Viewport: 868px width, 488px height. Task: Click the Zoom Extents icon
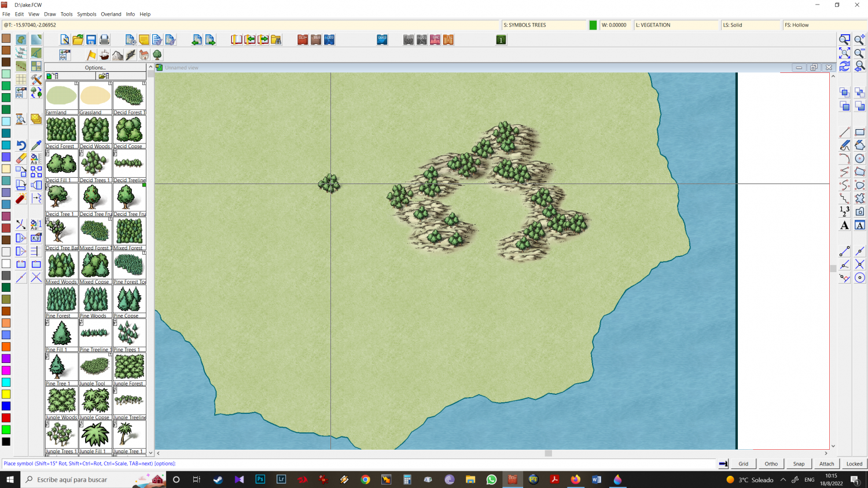[845, 53]
